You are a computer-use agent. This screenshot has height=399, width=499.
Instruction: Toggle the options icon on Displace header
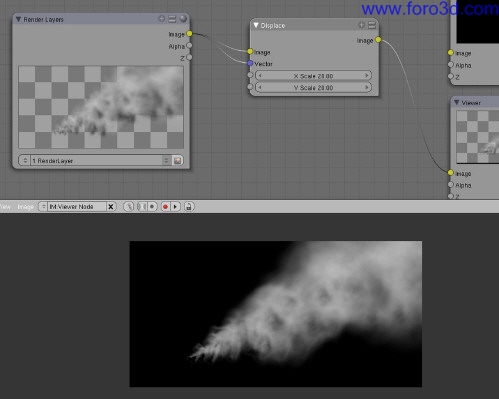[372, 25]
